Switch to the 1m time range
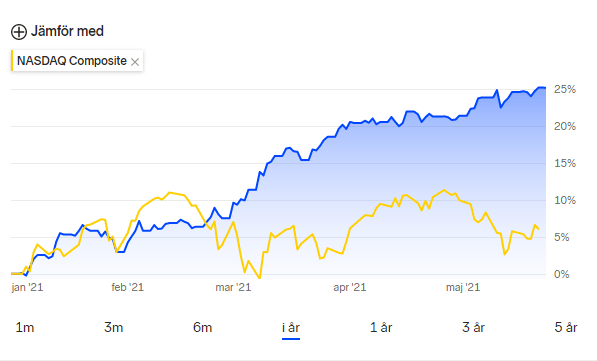The height and width of the screenshot is (361, 597). [x=25, y=327]
